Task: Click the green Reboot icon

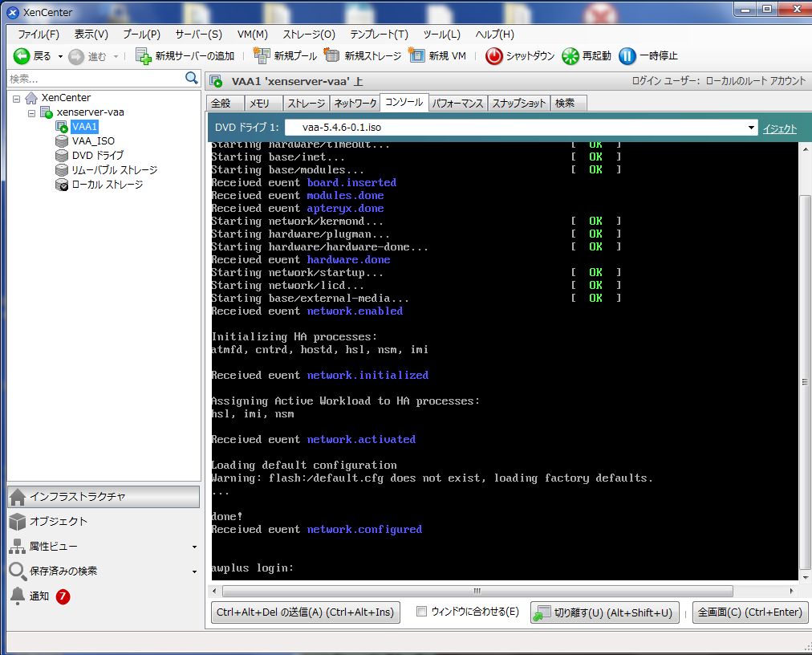Action: [x=570, y=56]
